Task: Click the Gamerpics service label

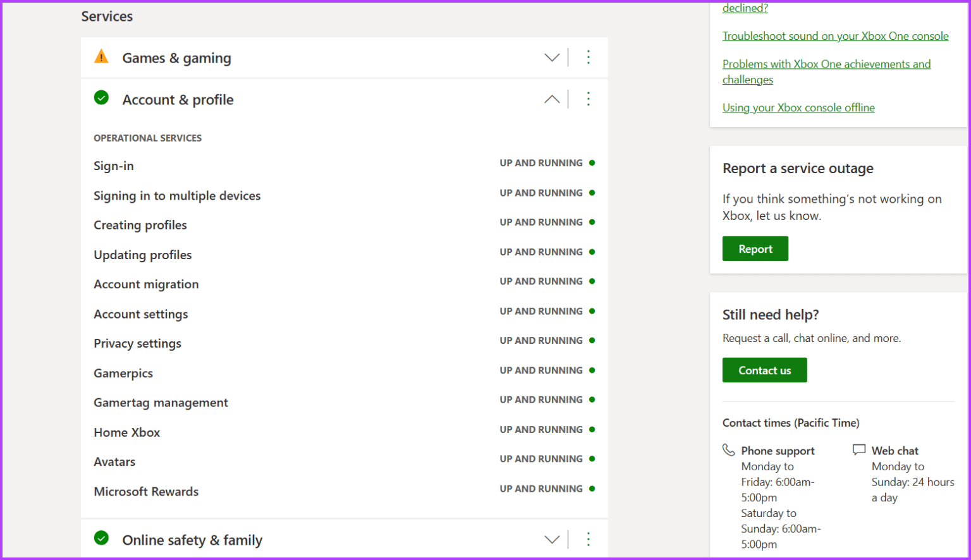Action: tap(123, 374)
